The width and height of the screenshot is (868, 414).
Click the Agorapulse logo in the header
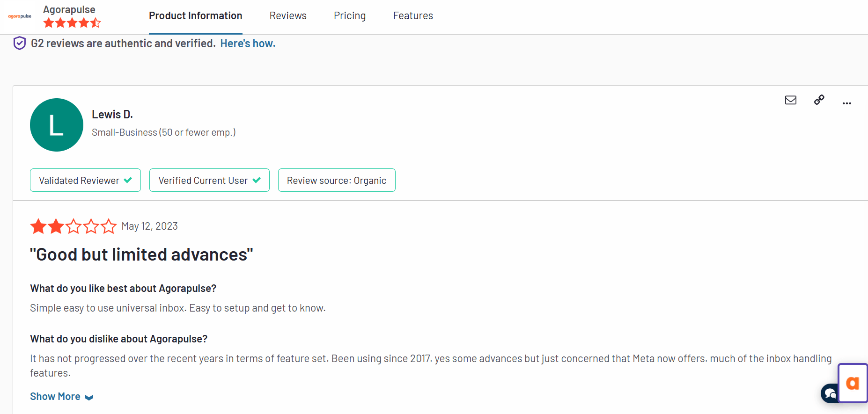click(20, 16)
